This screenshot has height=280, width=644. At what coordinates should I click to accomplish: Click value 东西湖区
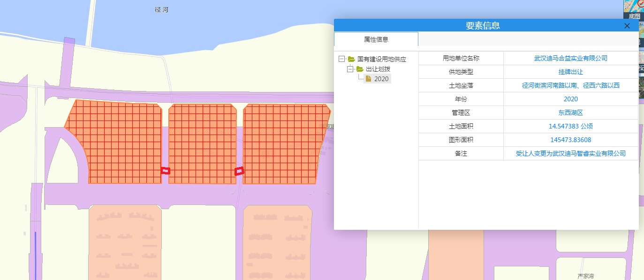[x=571, y=113]
